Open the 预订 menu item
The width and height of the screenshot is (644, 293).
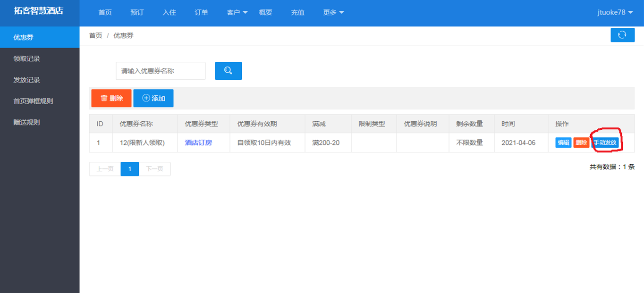137,13
